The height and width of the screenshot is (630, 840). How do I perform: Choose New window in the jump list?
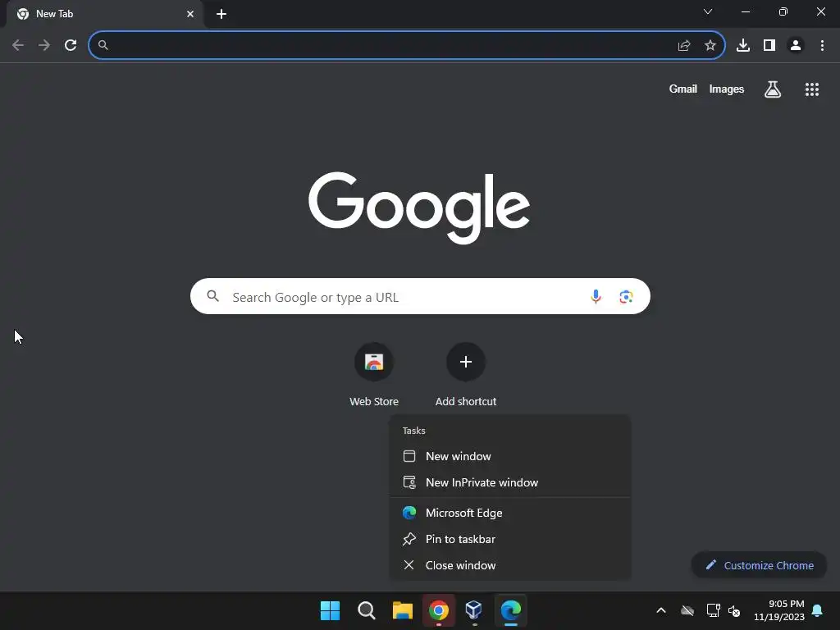pyautogui.click(x=510, y=456)
